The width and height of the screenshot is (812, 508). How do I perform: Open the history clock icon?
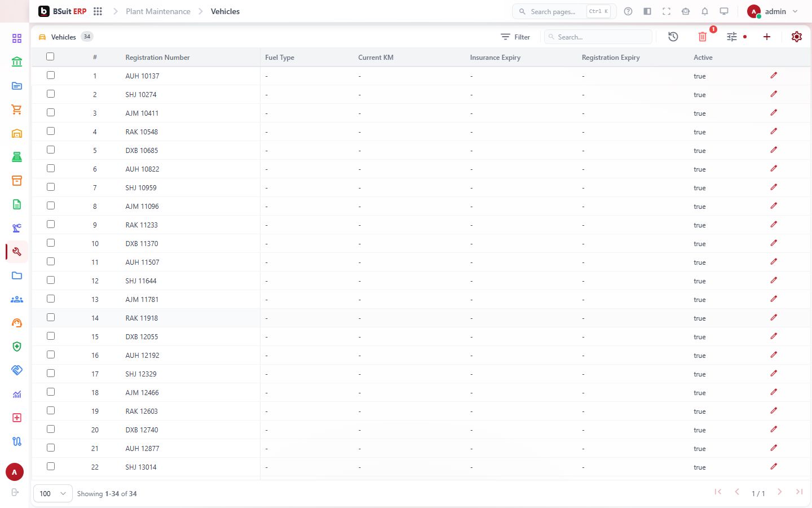click(673, 37)
